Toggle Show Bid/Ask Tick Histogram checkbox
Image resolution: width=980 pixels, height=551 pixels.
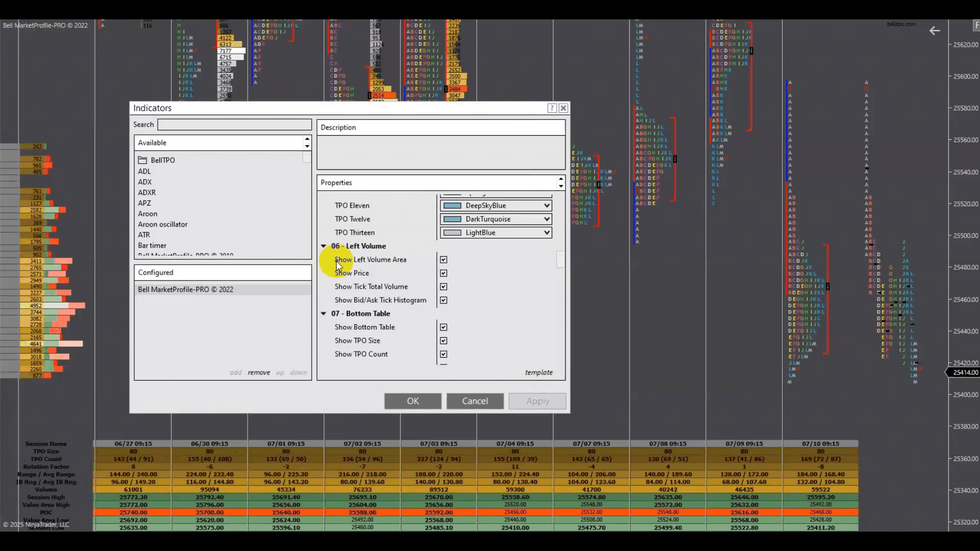pos(444,300)
